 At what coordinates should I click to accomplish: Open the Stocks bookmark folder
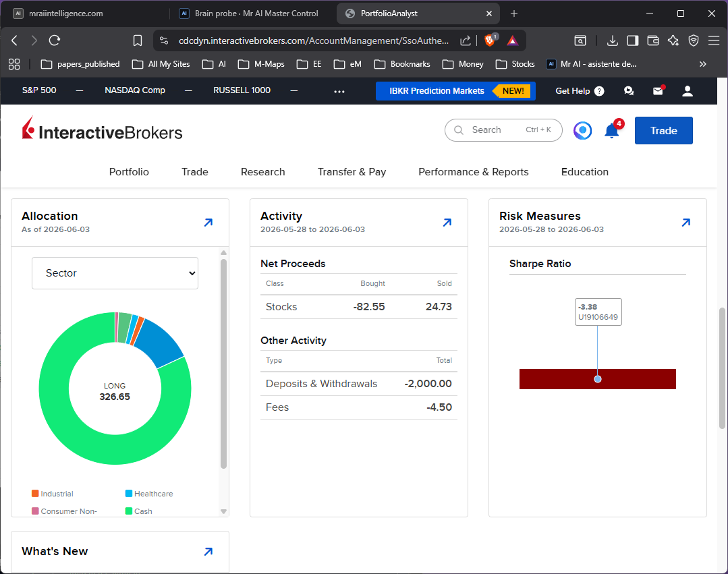[515, 64]
